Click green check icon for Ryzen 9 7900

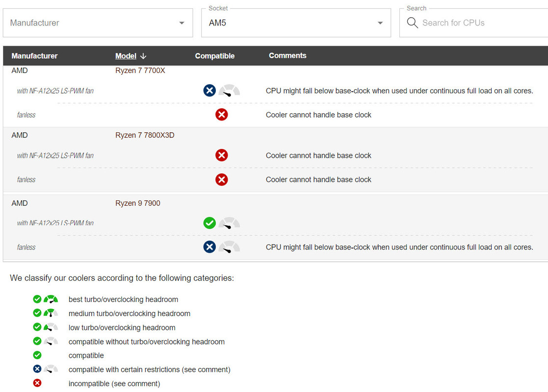(x=209, y=222)
